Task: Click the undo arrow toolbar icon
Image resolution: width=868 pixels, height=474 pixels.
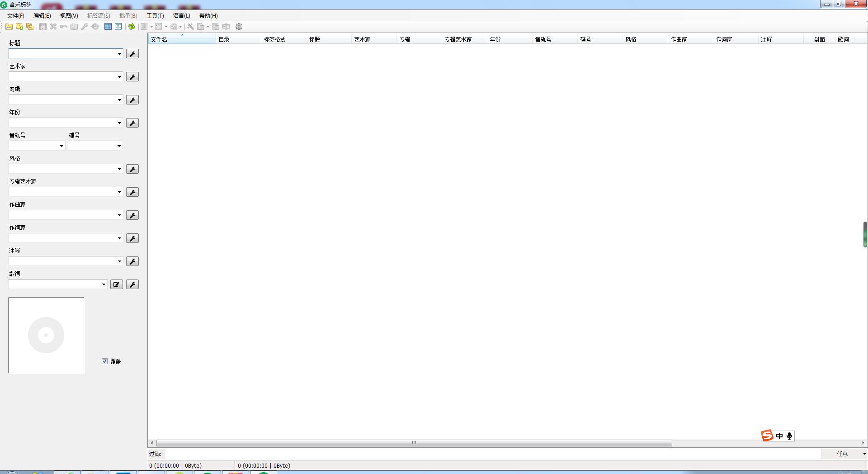Action: pos(63,27)
